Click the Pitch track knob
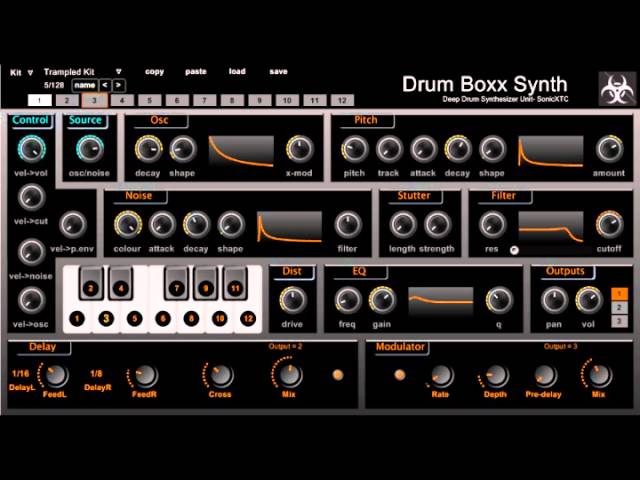The image size is (640, 480). (389, 149)
